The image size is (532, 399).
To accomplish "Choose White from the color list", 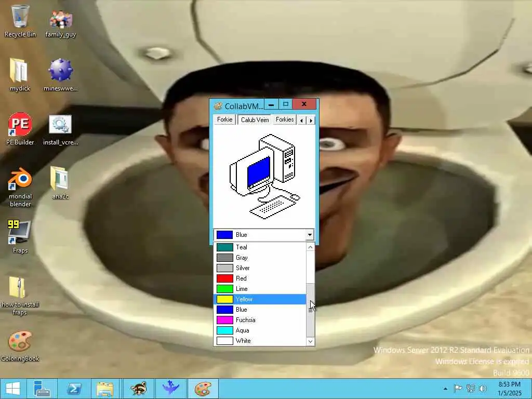I will tap(260, 341).
